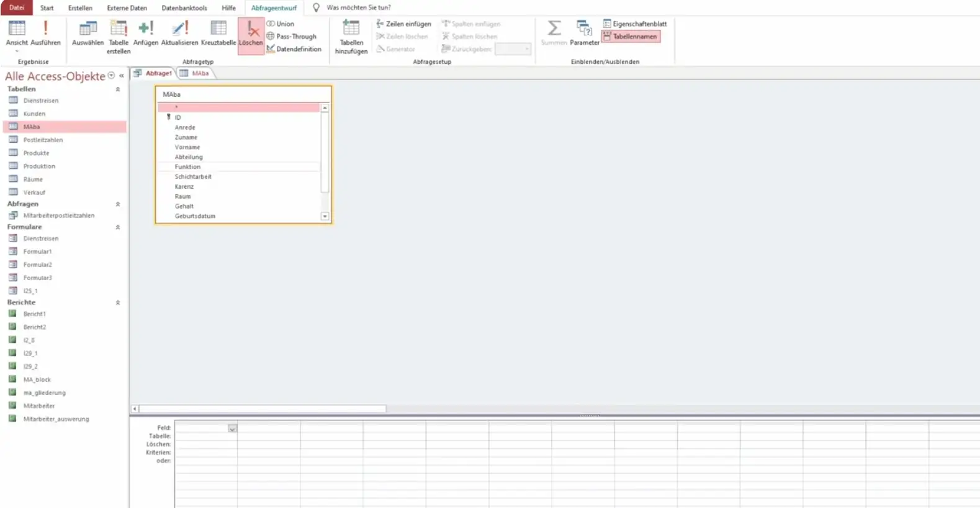Viewport: 980px width, 508px height.
Task: Run the query with Ausführen
Action: [x=45, y=34]
